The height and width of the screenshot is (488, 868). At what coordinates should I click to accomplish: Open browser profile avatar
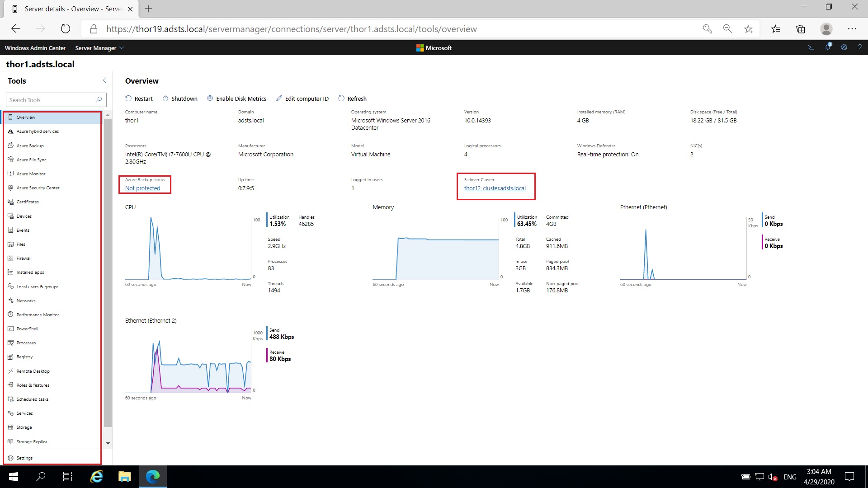point(826,29)
